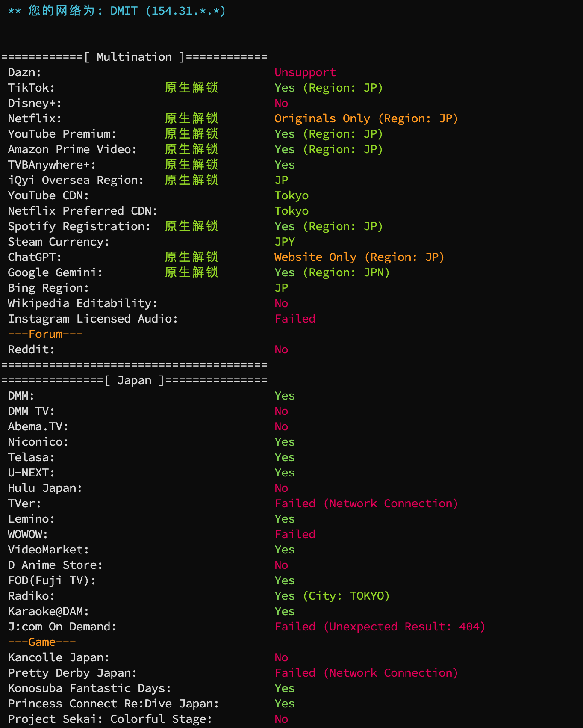Click the Pretty Derby Japan label

(x=72, y=673)
